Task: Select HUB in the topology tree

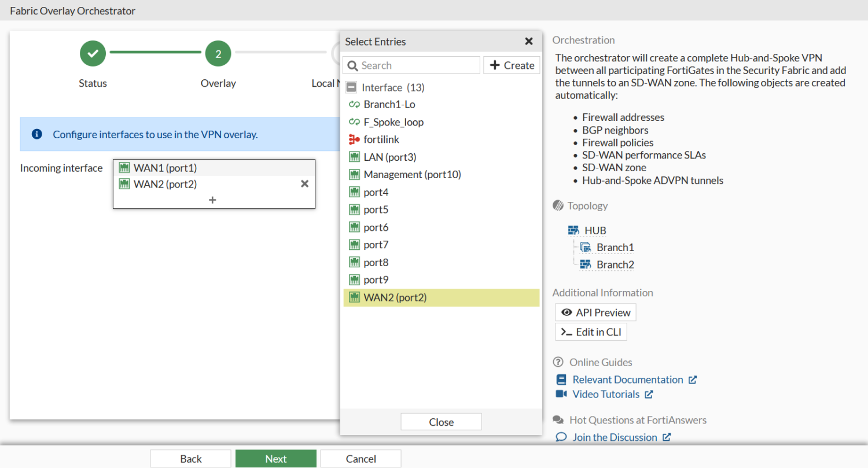Action: [x=595, y=230]
